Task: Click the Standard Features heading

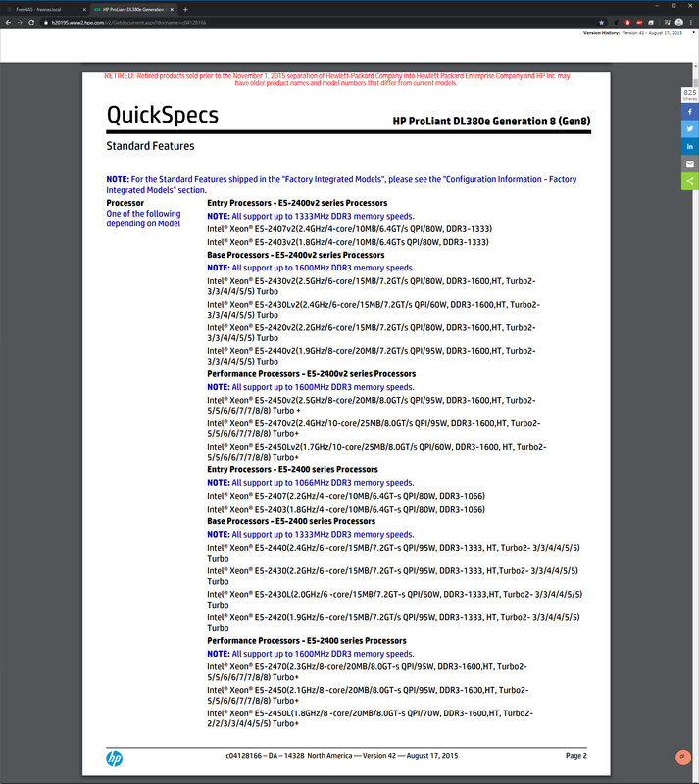Action: point(150,146)
